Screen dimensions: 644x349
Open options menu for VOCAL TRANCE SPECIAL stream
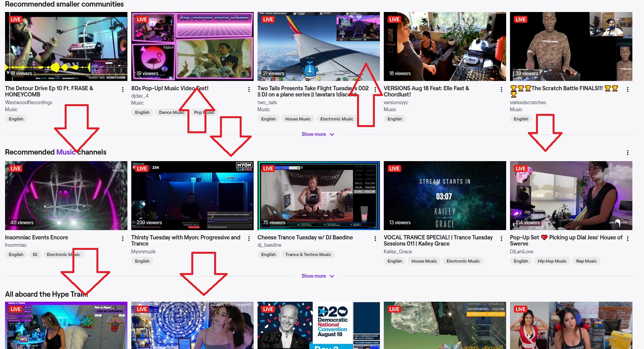tap(501, 239)
